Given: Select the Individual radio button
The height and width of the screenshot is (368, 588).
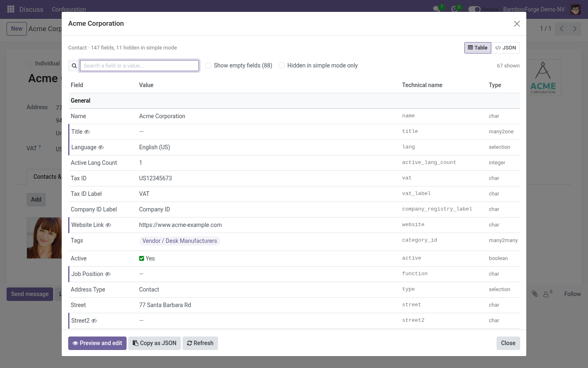Looking at the screenshot, I should (x=29, y=63).
